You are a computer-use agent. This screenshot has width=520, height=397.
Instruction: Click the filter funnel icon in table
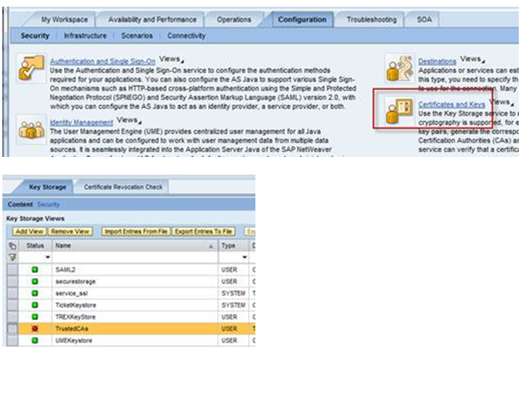pos(13,257)
